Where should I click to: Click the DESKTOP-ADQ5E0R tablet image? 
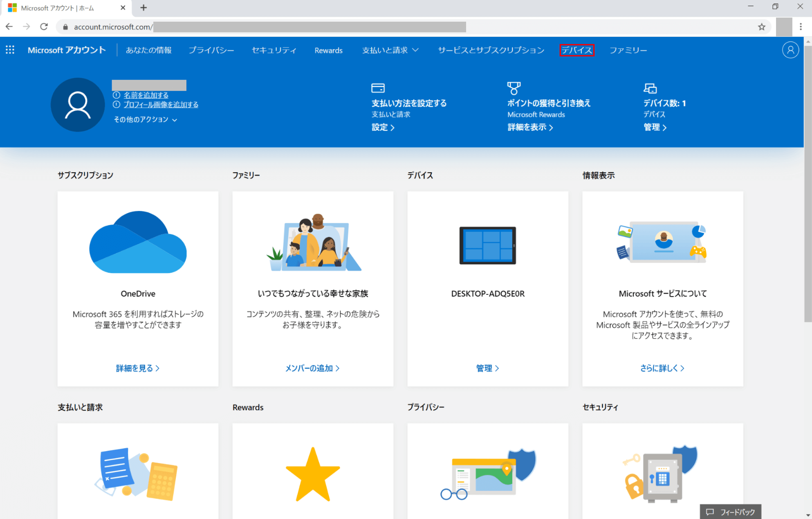(x=488, y=245)
